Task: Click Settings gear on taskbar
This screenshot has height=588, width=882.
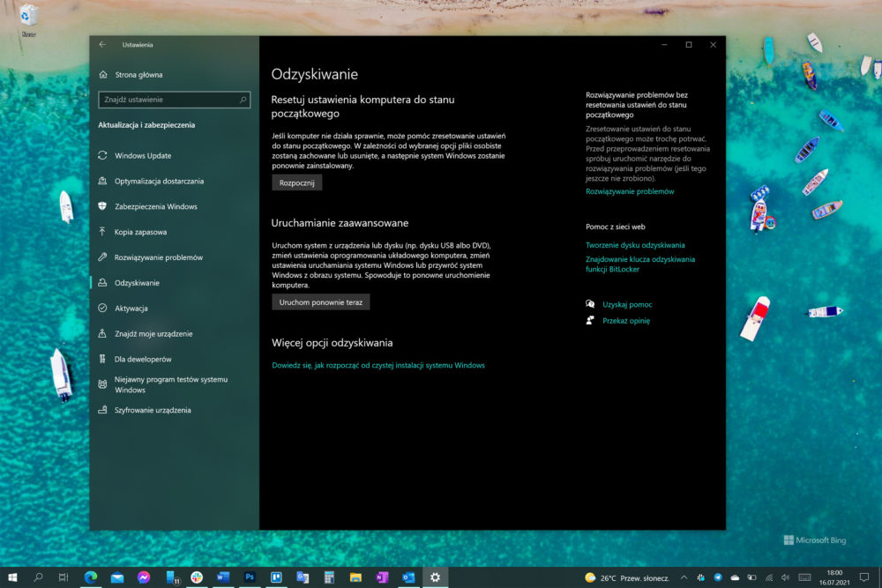Action: (x=435, y=577)
